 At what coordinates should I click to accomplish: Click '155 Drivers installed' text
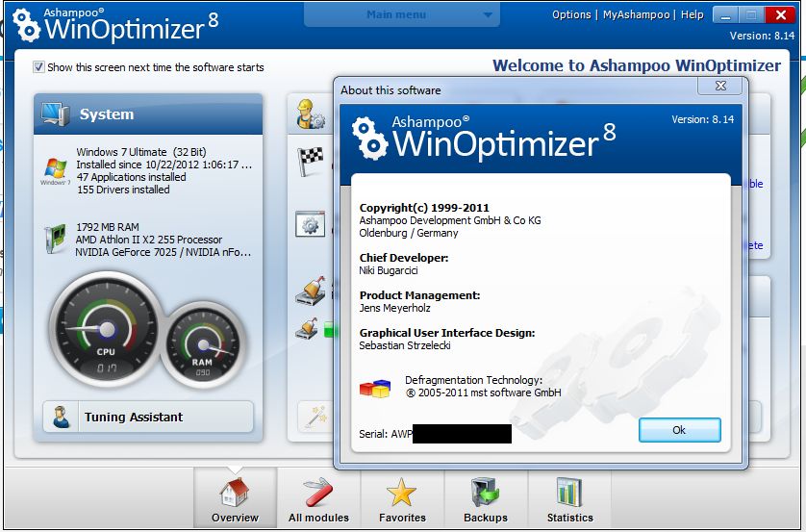click(x=123, y=190)
